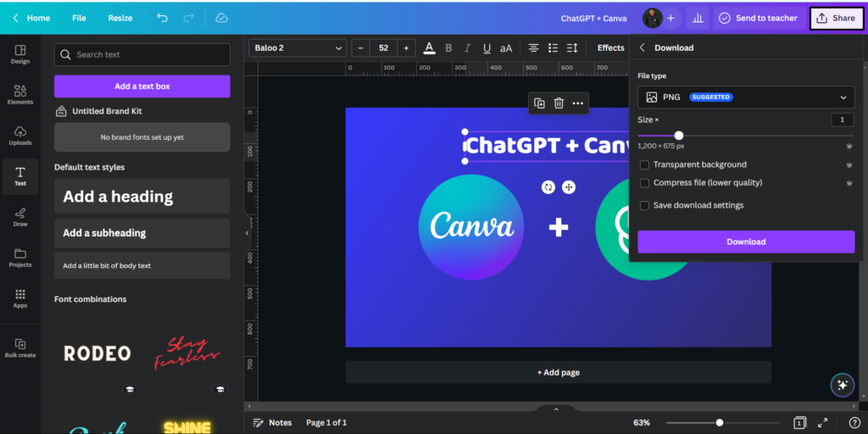The image size is (868, 434).
Task: Open the help question mark icon
Action: [x=854, y=422]
